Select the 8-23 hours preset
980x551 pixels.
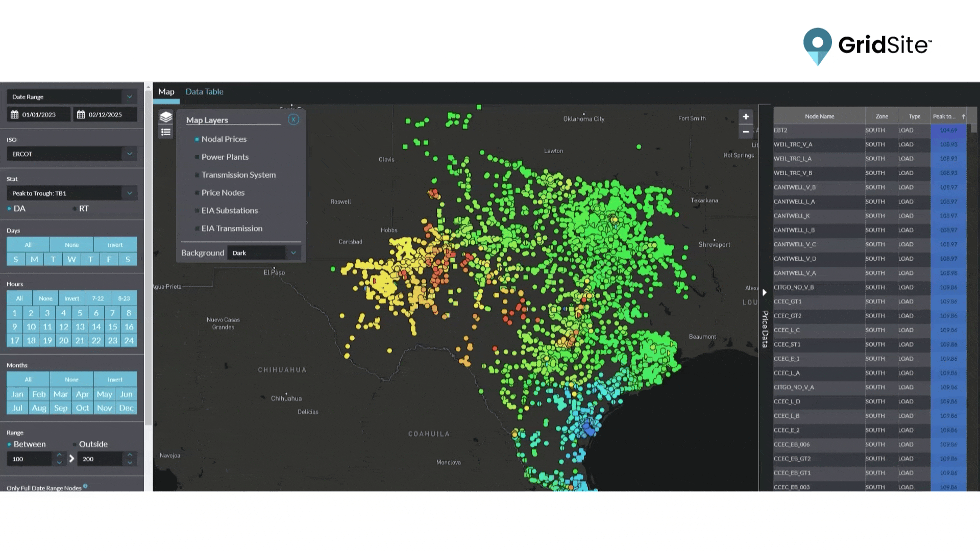click(124, 298)
